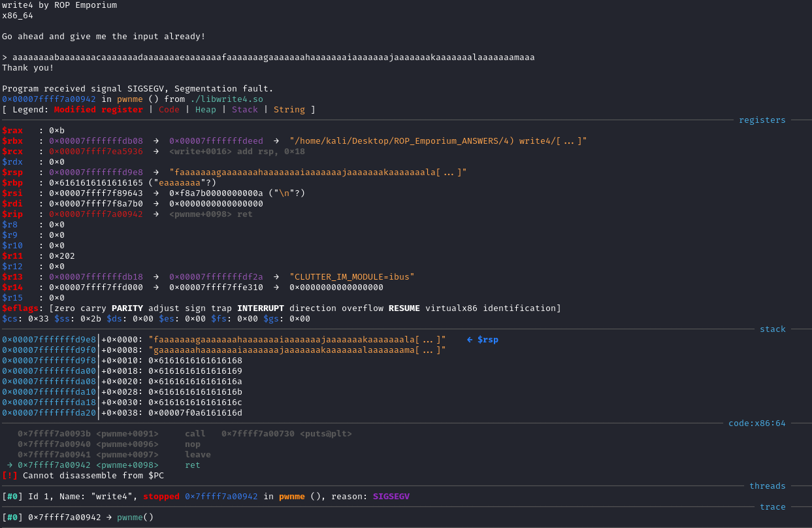Click the $rip register name
Viewport: 812px width, 528px height.
[x=12, y=214]
